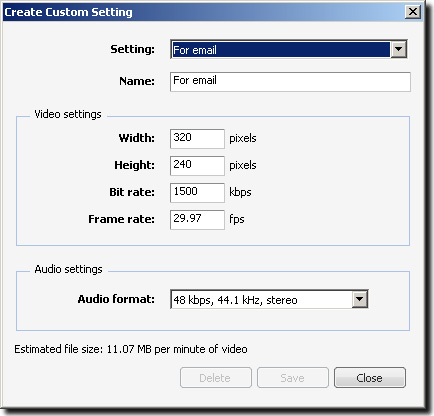Screen dimensions: 434x416
Task: Click the 'fps' unit label
Action: pyautogui.click(x=237, y=219)
